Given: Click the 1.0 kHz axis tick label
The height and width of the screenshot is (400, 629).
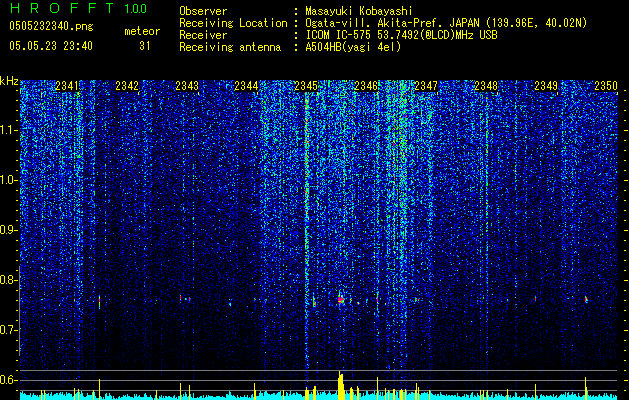Looking at the screenshot, I should coord(9,180).
